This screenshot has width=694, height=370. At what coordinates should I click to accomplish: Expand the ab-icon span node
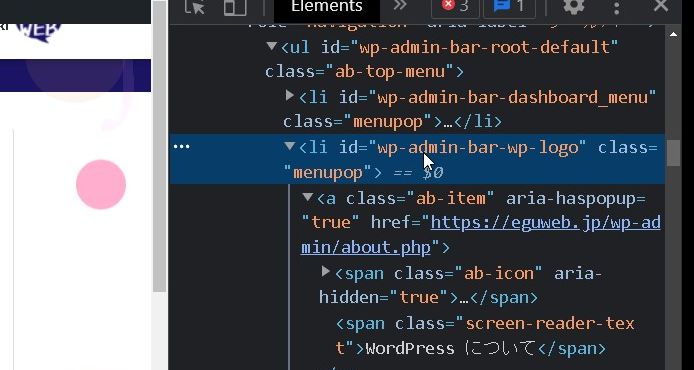pos(326,271)
